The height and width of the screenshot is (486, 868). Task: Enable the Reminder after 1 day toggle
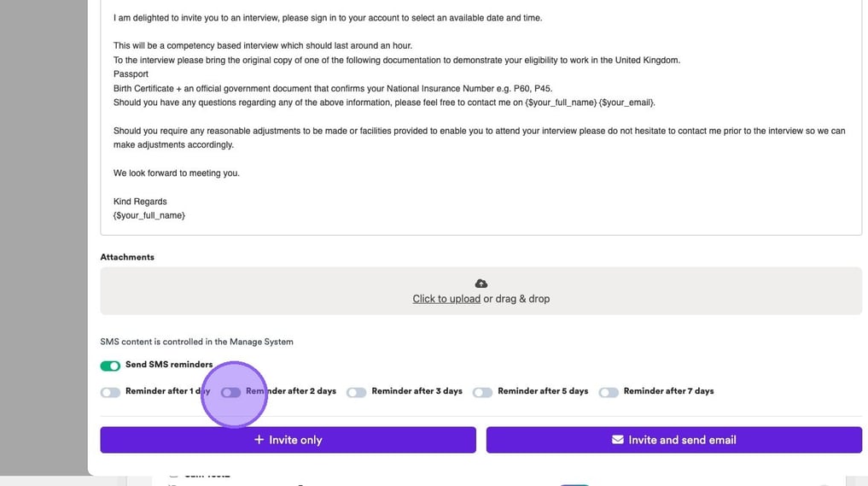tap(110, 392)
